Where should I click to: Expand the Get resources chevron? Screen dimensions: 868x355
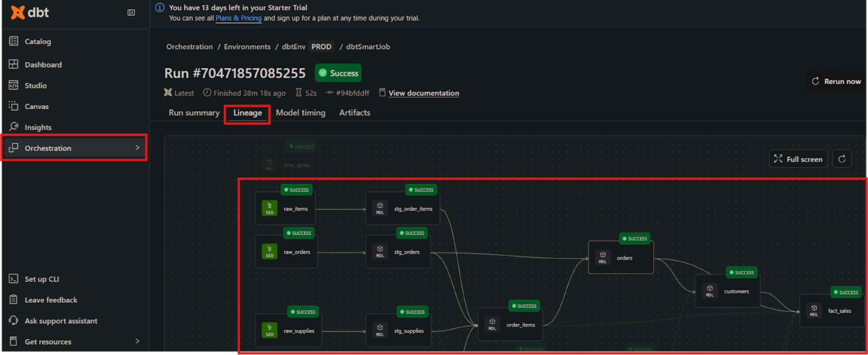coord(137,341)
